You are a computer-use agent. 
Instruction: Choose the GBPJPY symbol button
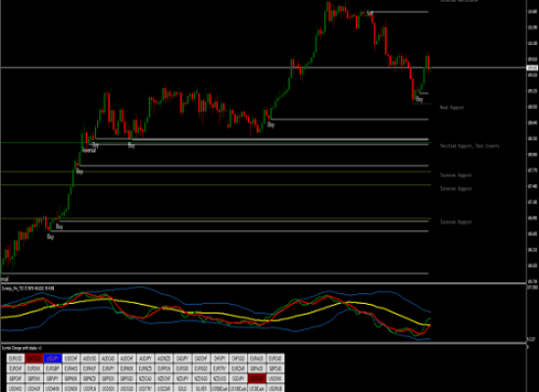tap(53, 378)
